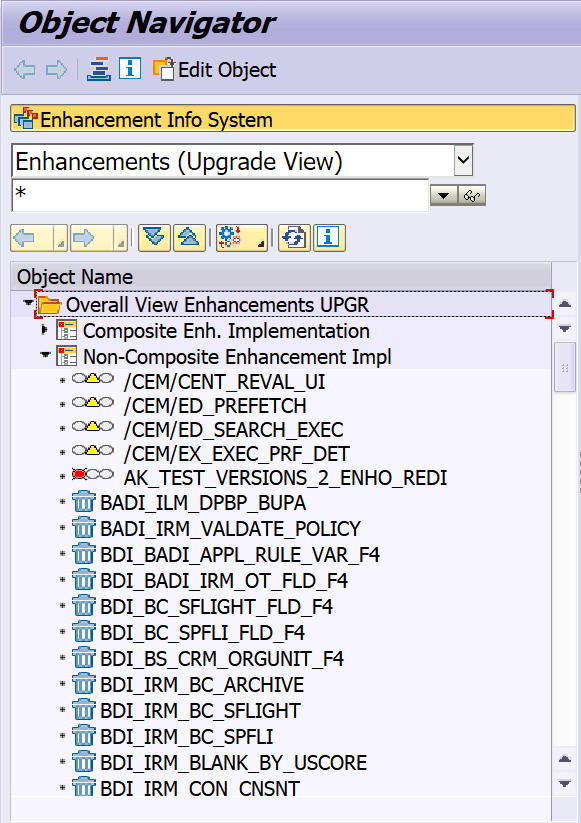
Task: Open the search history dropdown arrow
Action: [443, 196]
